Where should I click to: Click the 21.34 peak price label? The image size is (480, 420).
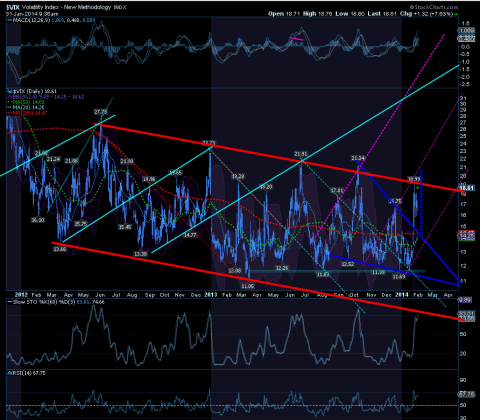click(x=358, y=158)
